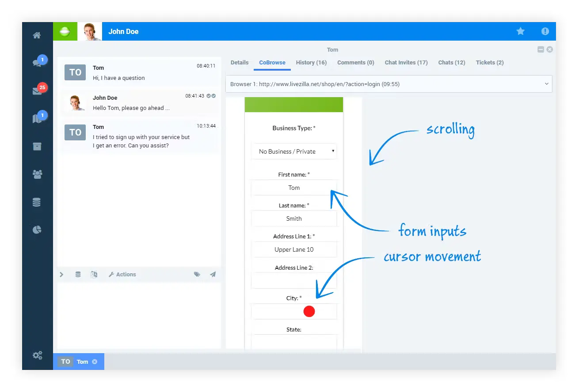Click the empty Address Line 2 field
The width and height of the screenshot is (579, 392).
(294, 281)
